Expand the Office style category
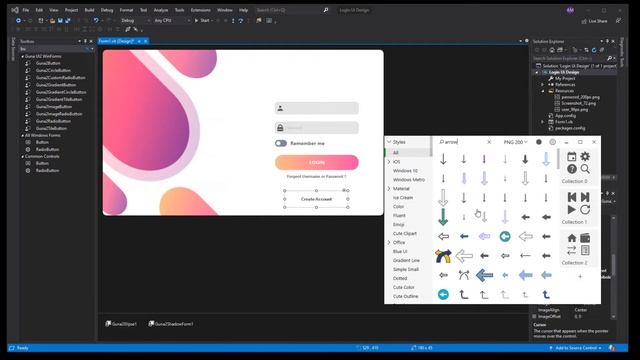The width and height of the screenshot is (640, 360). (x=389, y=242)
